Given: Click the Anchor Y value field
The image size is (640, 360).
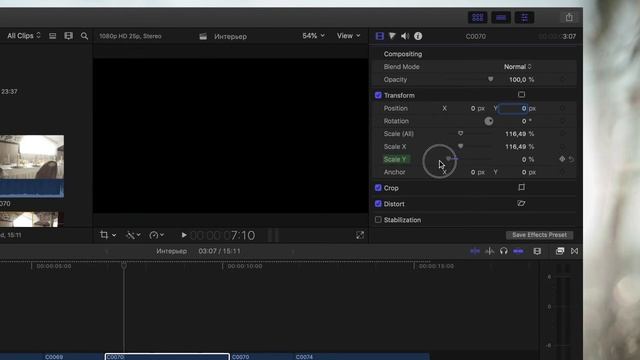Looking at the screenshot, I should [524, 172].
